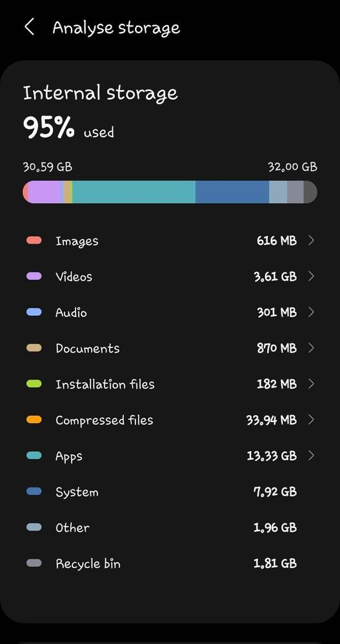
Task: Open Apps details via chevron arrow
Action: point(311,456)
